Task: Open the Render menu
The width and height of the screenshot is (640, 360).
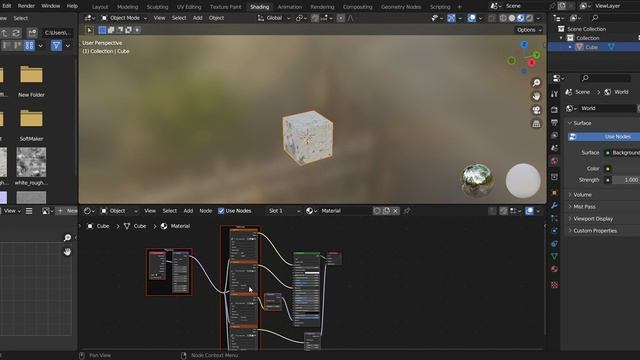Action: [x=26, y=6]
